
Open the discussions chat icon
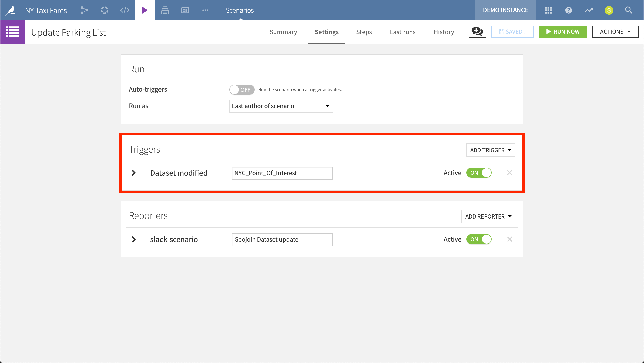477,32
